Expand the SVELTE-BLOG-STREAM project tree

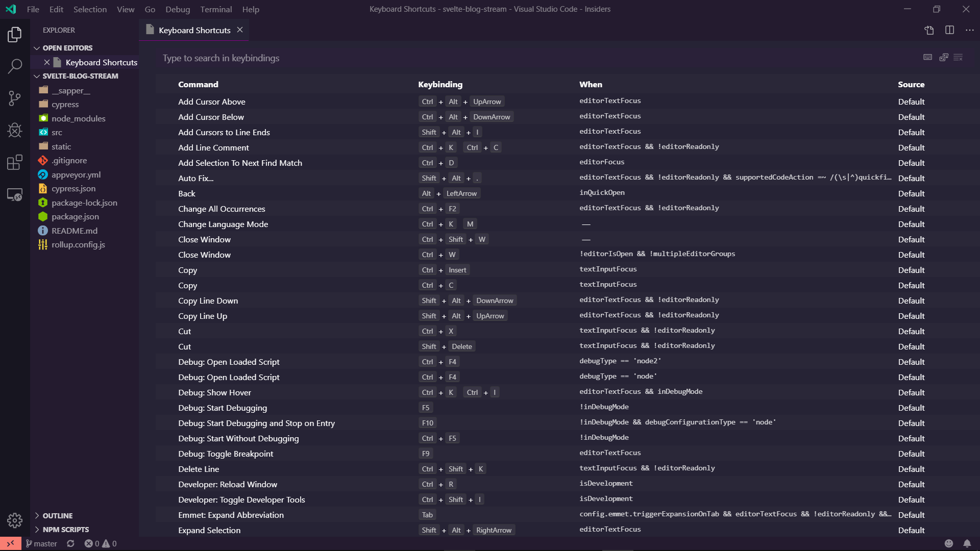click(37, 76)
